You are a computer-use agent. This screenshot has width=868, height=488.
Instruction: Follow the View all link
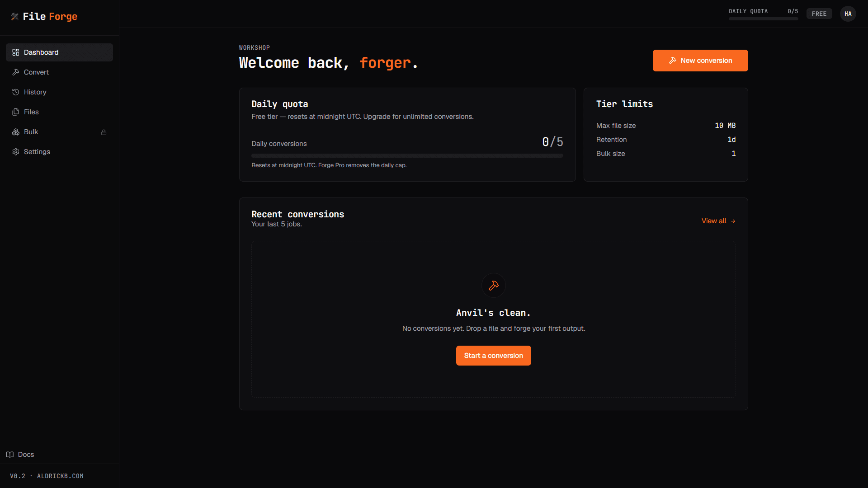718,221
